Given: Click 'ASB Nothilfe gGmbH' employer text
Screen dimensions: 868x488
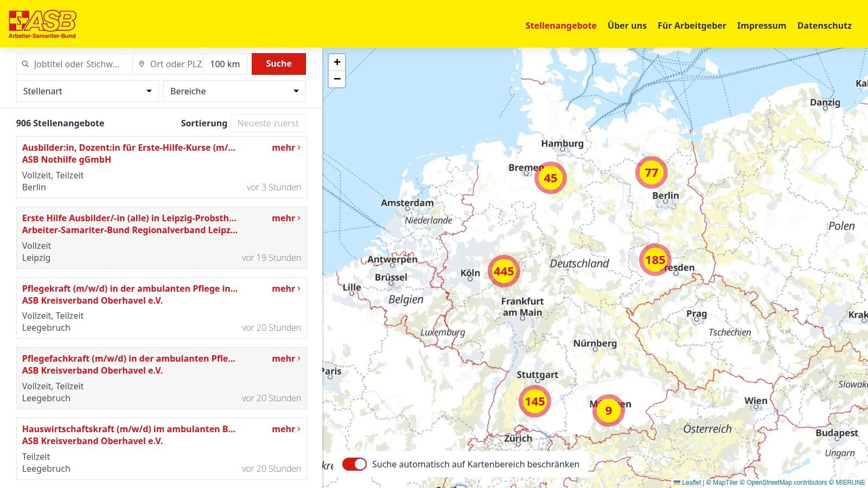Looking at the screenshot, I should point(67,159).
